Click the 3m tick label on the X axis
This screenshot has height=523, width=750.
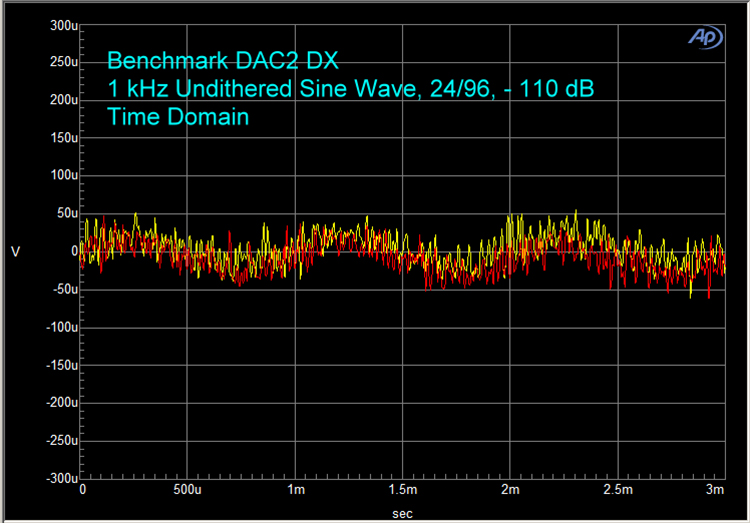(x=716, y=491)
